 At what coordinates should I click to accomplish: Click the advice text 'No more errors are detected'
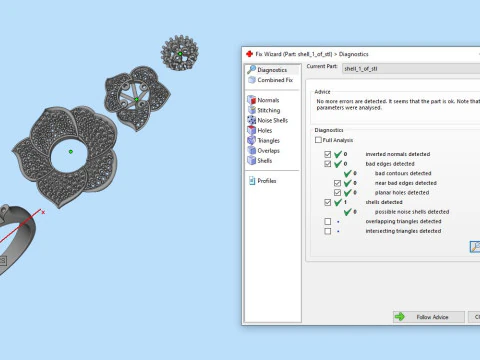[352, 101]
